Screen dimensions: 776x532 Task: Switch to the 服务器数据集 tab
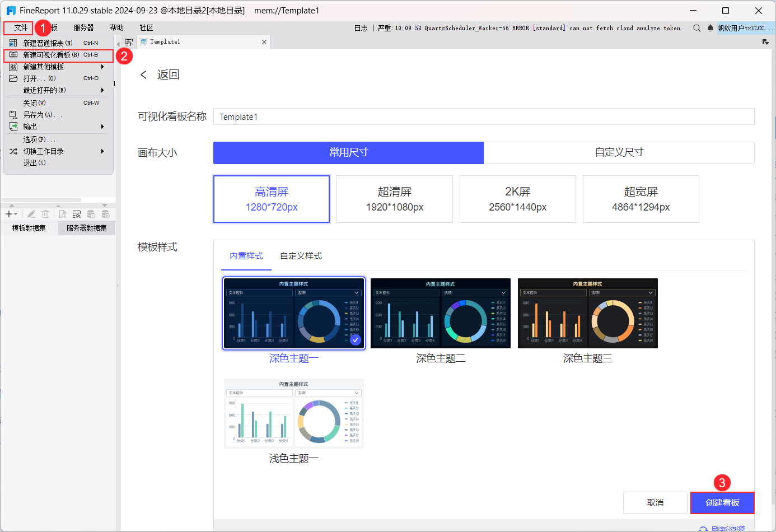[x=87, y=228]
